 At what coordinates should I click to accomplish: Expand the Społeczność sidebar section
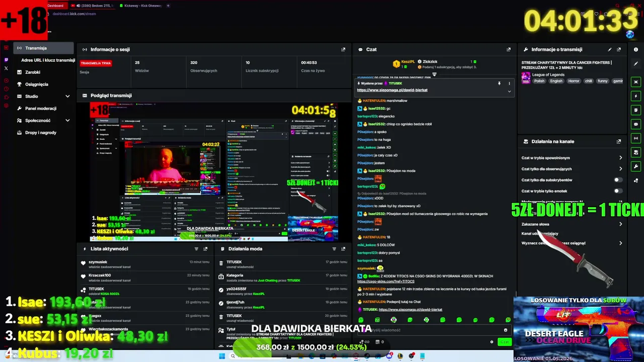67,120
